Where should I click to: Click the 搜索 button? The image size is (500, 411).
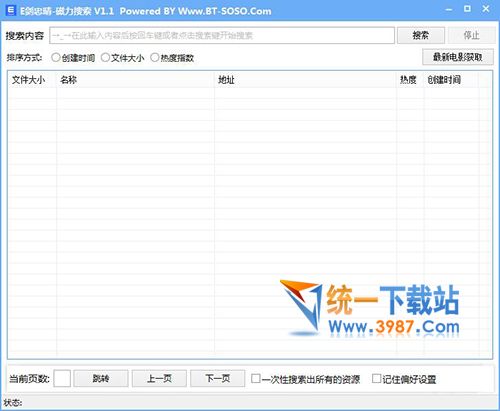[x=421, y=35]
